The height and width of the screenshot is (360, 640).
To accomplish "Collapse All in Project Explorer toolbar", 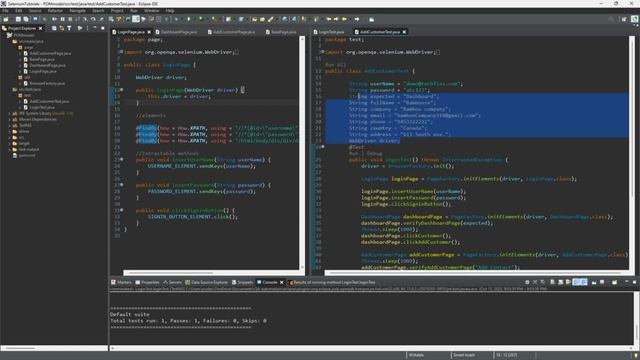I will click(x=54, y=28).
